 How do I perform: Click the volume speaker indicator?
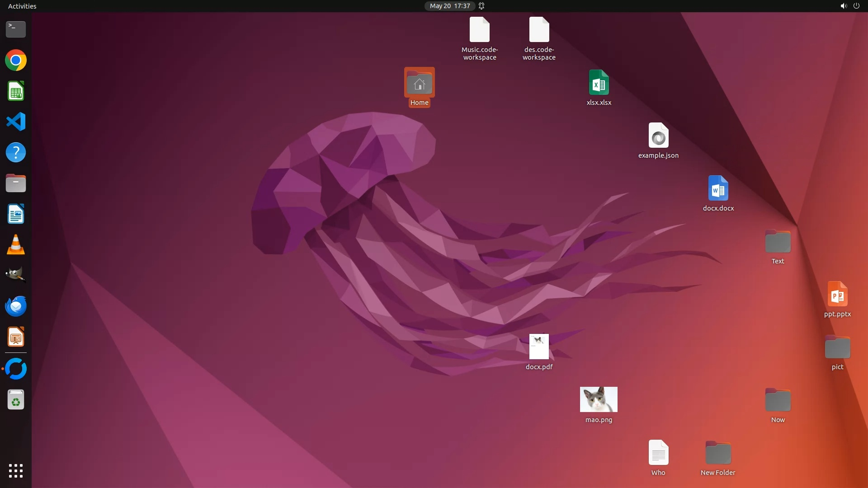click(843, 6)
